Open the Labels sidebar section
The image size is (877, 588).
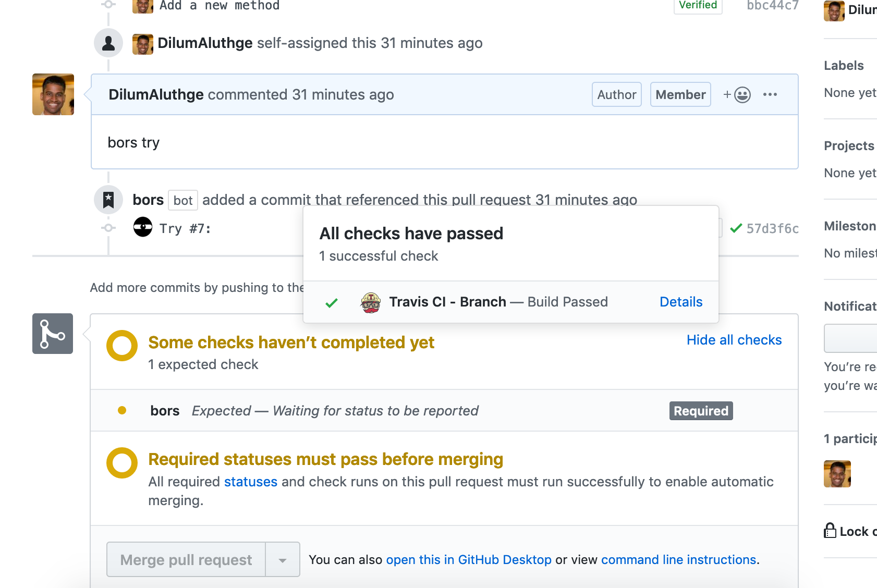(x=844, y=66)
